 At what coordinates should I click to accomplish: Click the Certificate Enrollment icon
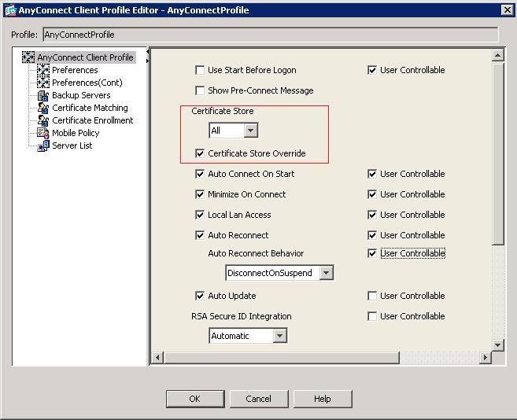tap(42, 120)
